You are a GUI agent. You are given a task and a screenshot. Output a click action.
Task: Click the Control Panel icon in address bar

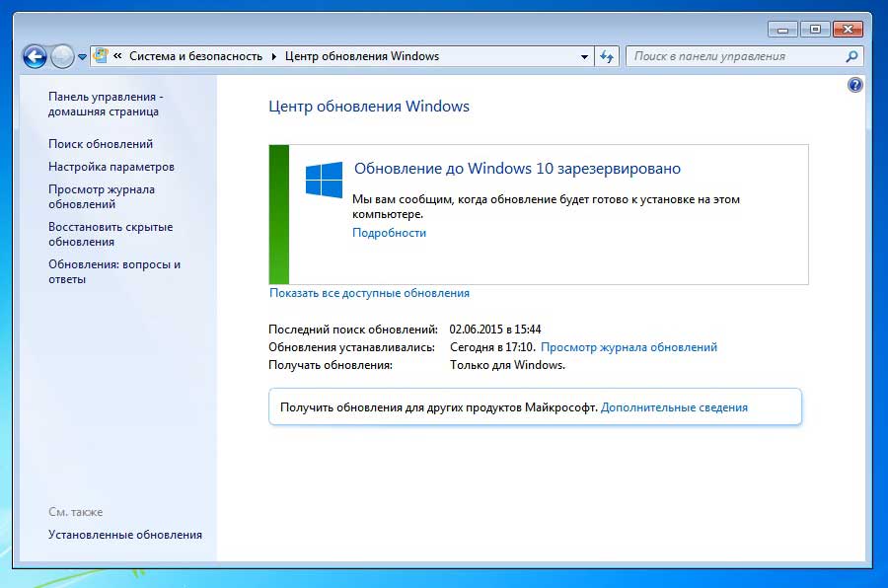click(x=100, y=56)
